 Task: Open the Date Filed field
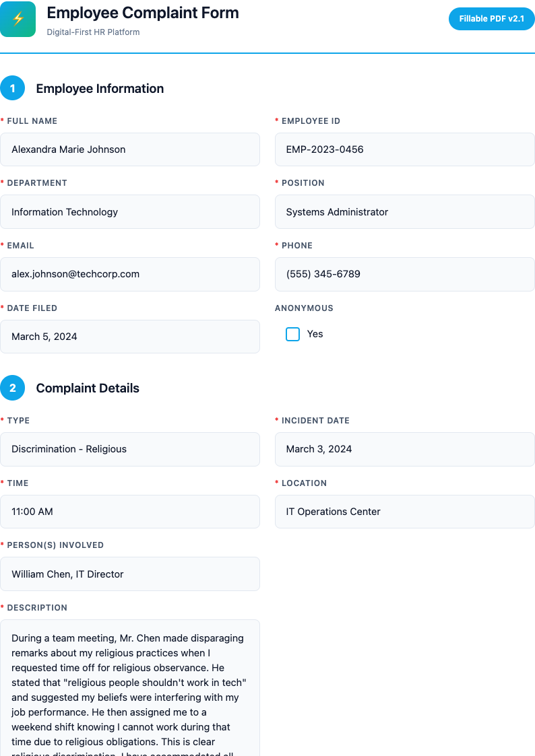coord(130,337)
